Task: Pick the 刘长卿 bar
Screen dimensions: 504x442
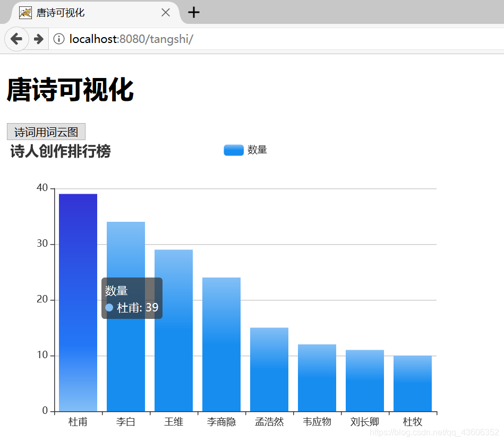Action: coord(365,380)
